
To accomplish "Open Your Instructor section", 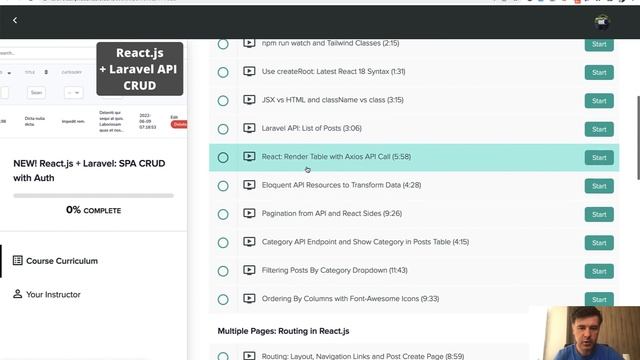I will pyautogui.click(x=53, y=294).
